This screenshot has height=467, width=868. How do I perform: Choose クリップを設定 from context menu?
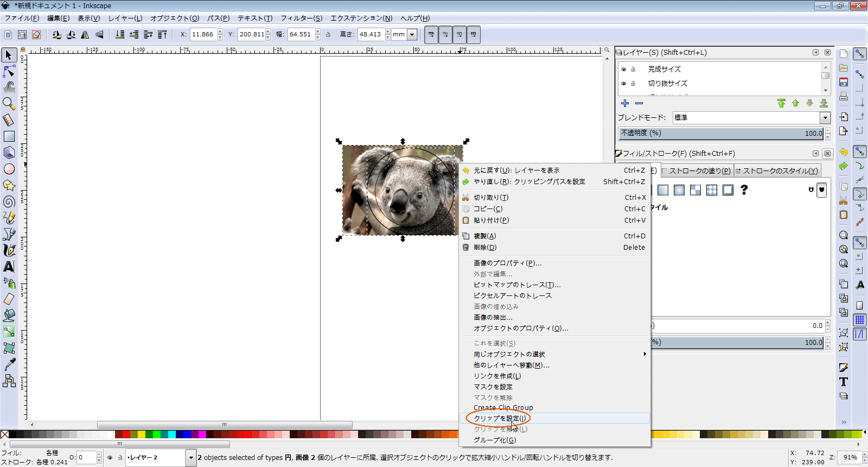[x=499, y=418]
